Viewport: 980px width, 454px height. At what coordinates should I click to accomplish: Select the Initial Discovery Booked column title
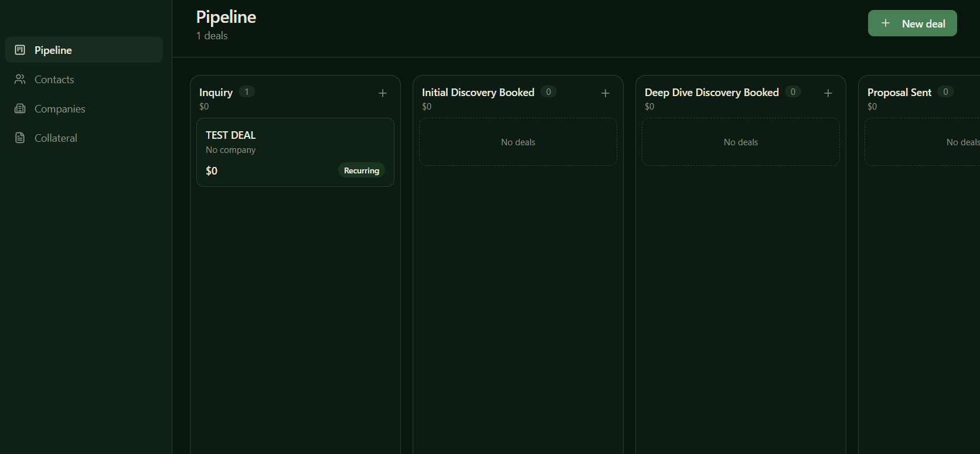(478, 93)
